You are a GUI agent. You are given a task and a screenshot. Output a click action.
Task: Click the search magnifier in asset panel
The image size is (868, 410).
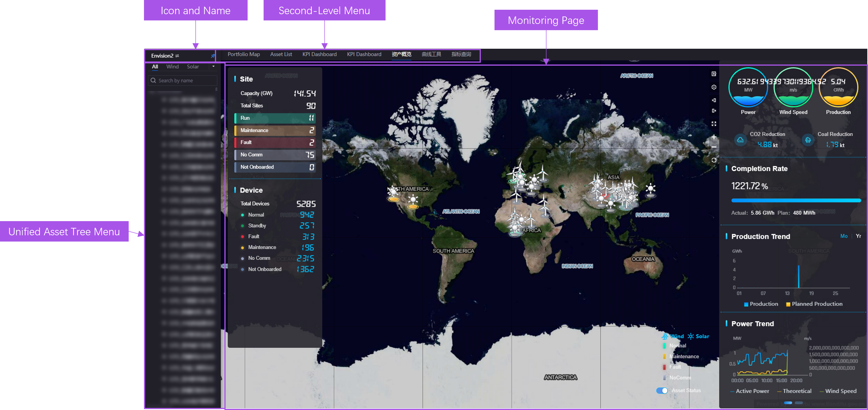click(154, 80)
